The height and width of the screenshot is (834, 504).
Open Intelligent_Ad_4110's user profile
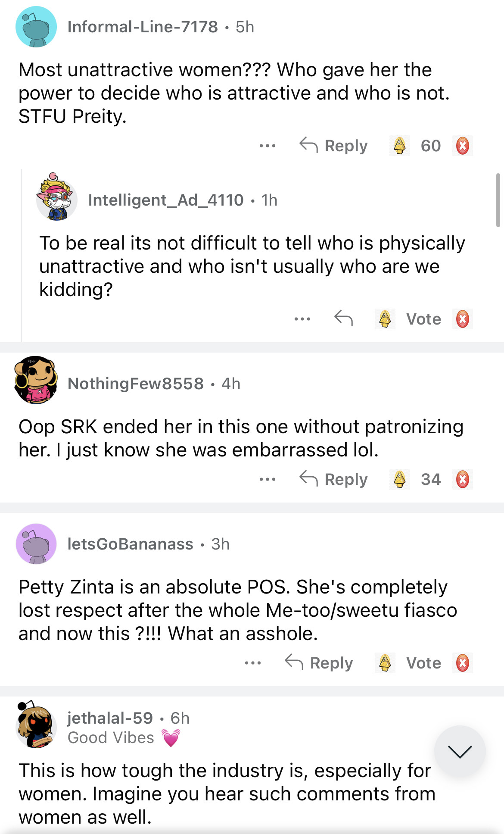[x=165, y=200]
